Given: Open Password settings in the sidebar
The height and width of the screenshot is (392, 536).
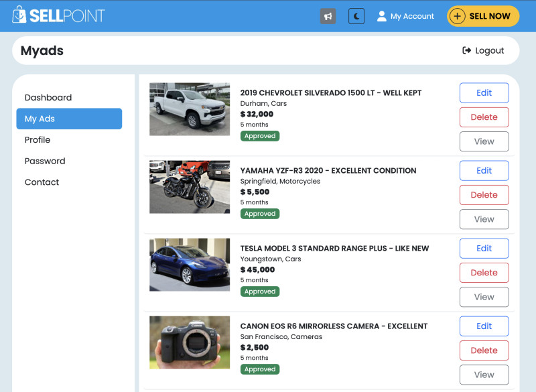Looking at the screenshot, I should coord(45,161).
